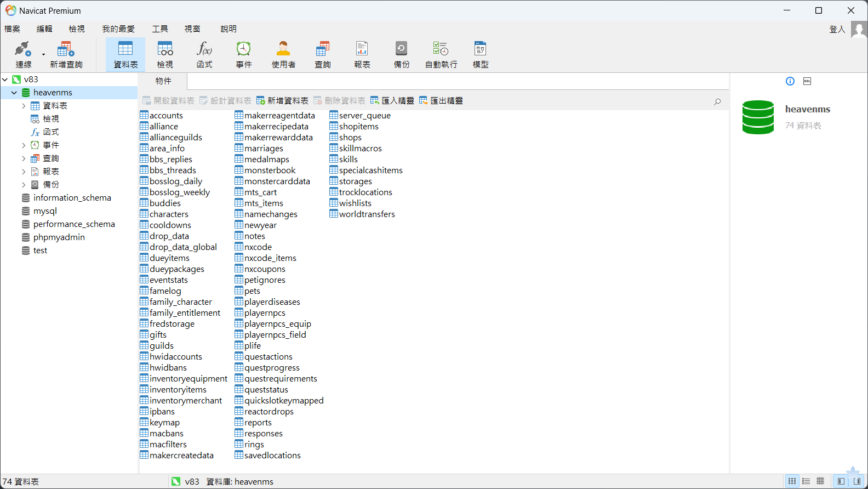Open the 視窗 menu
The image size is (868, 489).
coord(192,29)
